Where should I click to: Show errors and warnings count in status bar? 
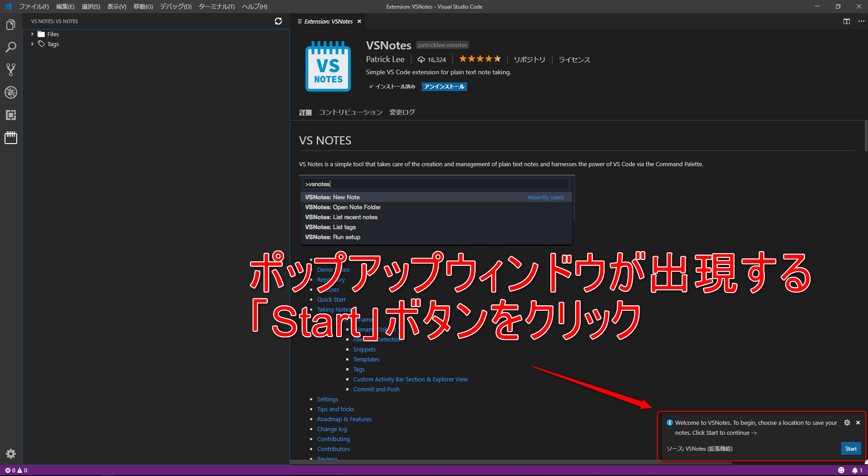click(16, 470)
